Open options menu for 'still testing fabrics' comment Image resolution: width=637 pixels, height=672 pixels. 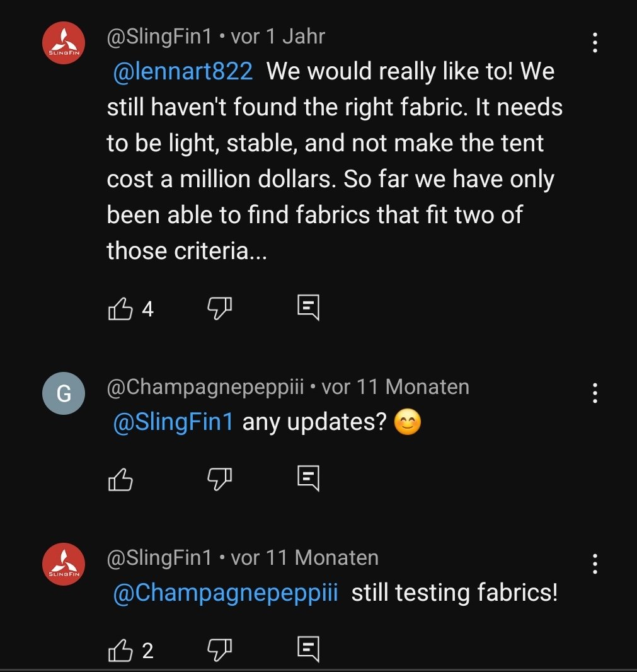[595, 564]
